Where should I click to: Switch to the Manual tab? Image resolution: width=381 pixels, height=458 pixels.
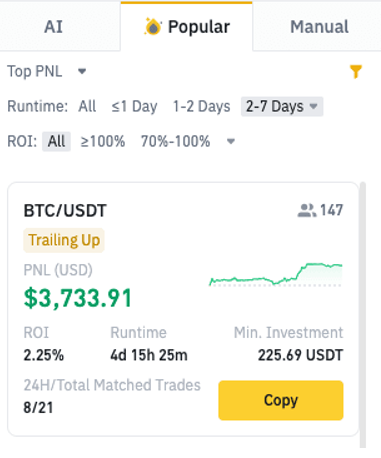click(x=319, y=27)
